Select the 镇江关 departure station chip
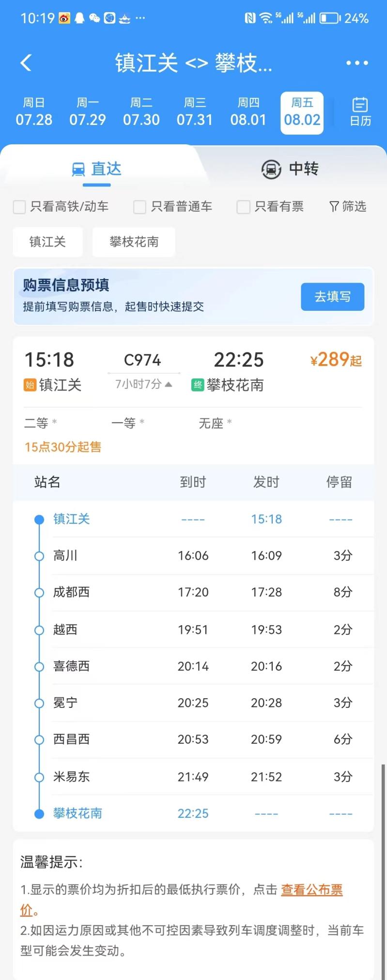Screen dimensions: 387x980 [x=47, y=242]
